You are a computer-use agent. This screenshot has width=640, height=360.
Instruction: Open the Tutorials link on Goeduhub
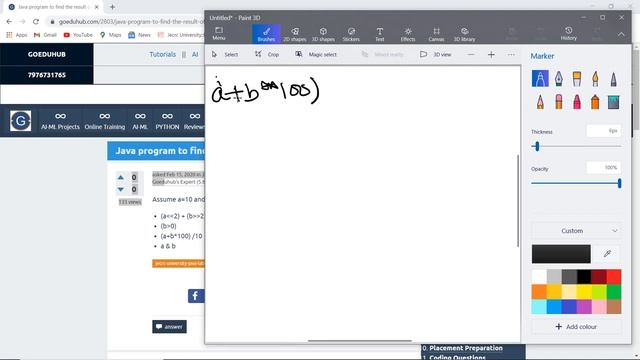[x=162, y=54]
